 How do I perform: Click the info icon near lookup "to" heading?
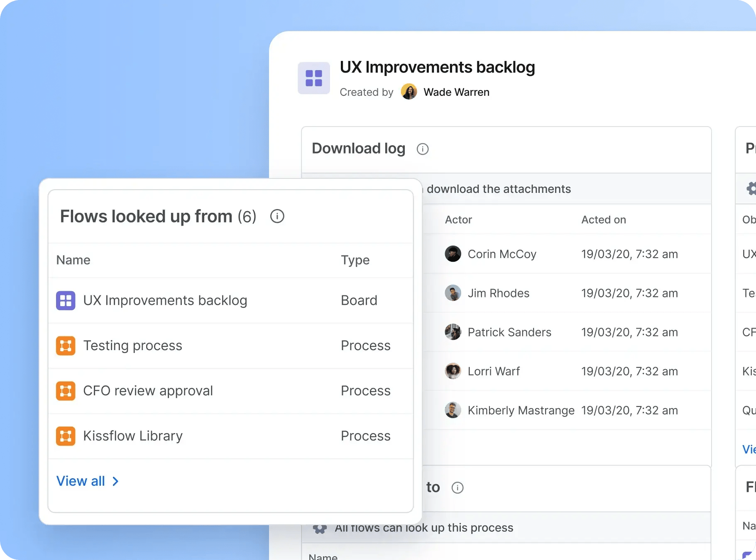(x=458, y=488)
